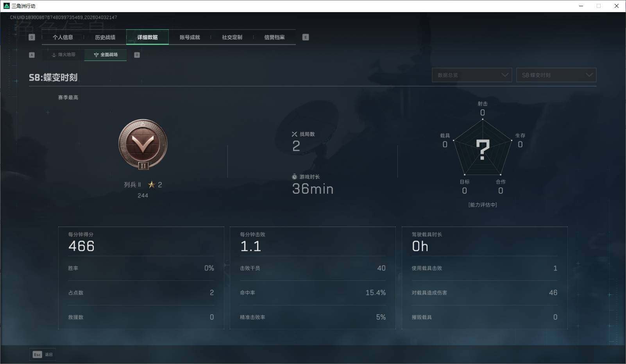Click the 列兵 II rank badge emblem
The height and width of the screenshot is (364, 626).
(143, 145)
